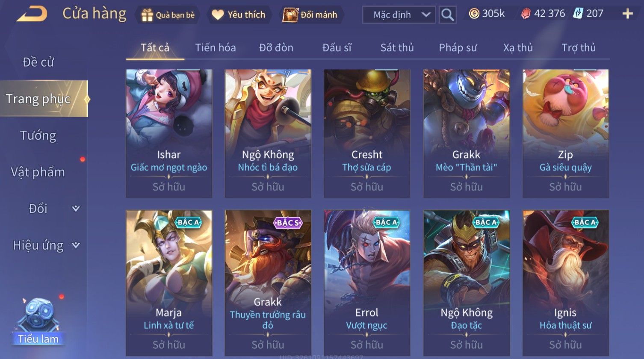Open the search magnifier icon
This screenshot has width=644, height=359.
(447, 15)
